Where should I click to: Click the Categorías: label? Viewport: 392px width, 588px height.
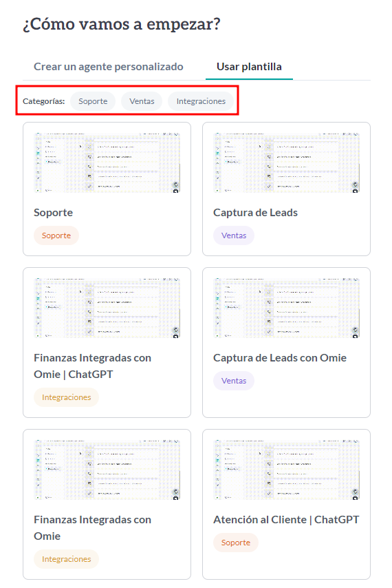[44, 101]
